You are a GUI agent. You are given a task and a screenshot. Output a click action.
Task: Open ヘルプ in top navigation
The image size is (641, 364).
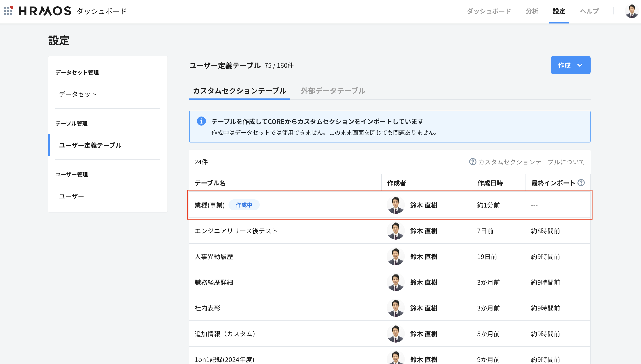tap(589, 11)
